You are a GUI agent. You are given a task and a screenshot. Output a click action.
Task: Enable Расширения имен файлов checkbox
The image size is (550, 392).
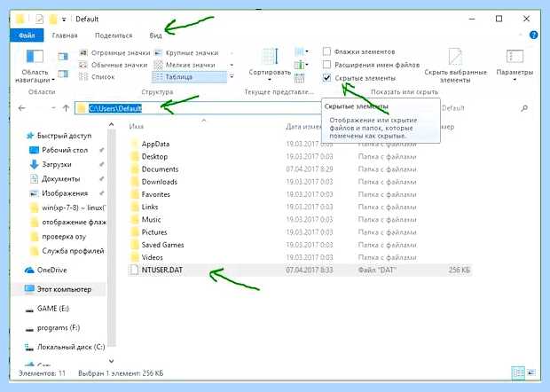[326, 65]
